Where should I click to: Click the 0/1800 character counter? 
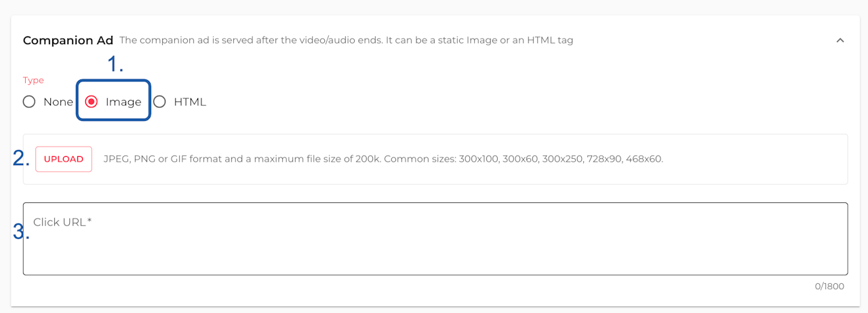click(x=829, y=287)
